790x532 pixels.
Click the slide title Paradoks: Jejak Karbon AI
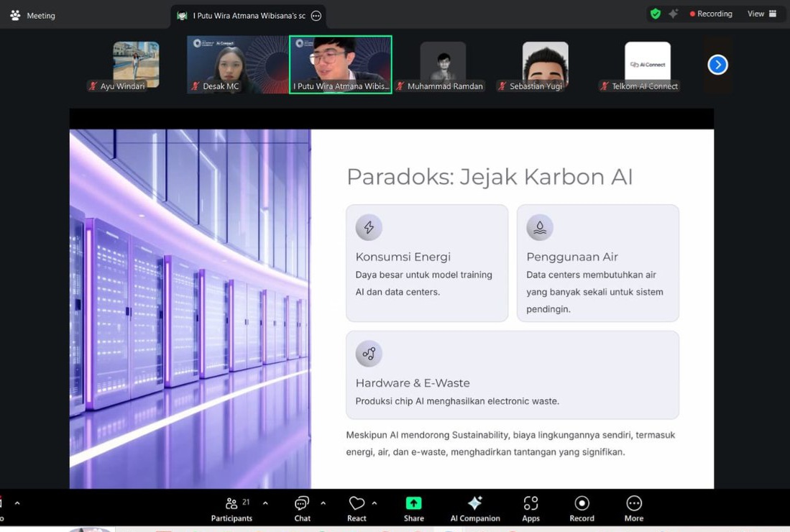point(490,177)
